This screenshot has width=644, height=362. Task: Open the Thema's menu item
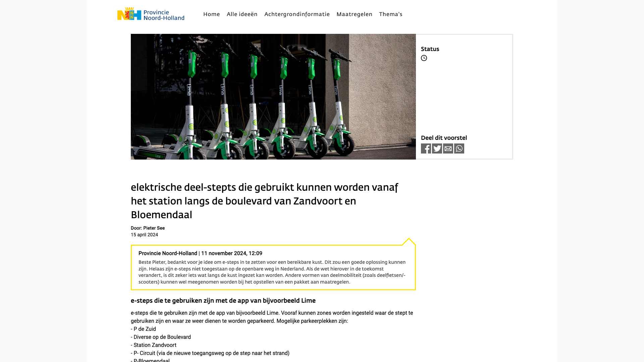click(x=390, y=14)
